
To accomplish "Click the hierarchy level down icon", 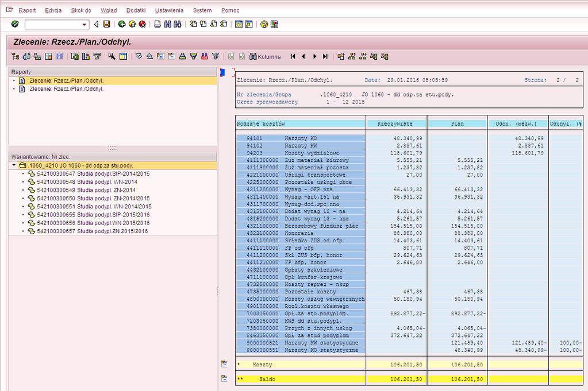I will [363, 56].
